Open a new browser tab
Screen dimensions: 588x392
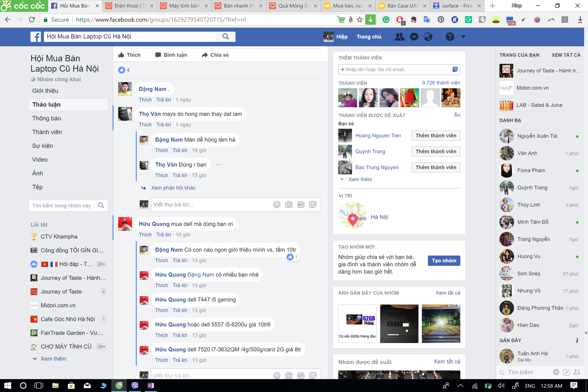click(x=492, y=6)
